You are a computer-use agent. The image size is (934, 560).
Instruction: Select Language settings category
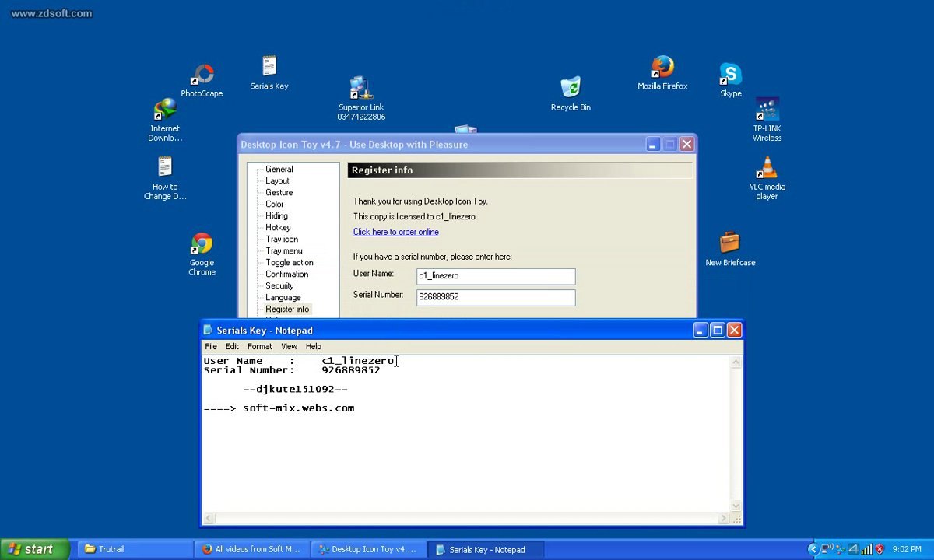click(283, 297)
